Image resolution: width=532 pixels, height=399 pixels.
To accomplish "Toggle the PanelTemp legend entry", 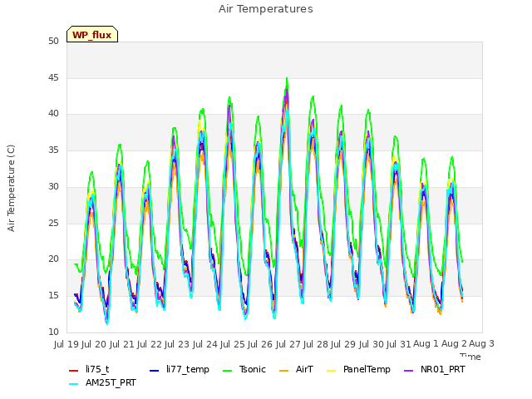I will tap(358, 369).
